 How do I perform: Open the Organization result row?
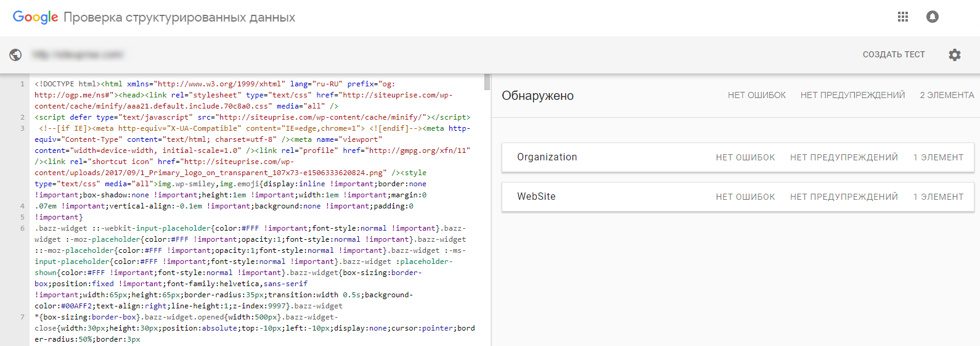[738, 157]
